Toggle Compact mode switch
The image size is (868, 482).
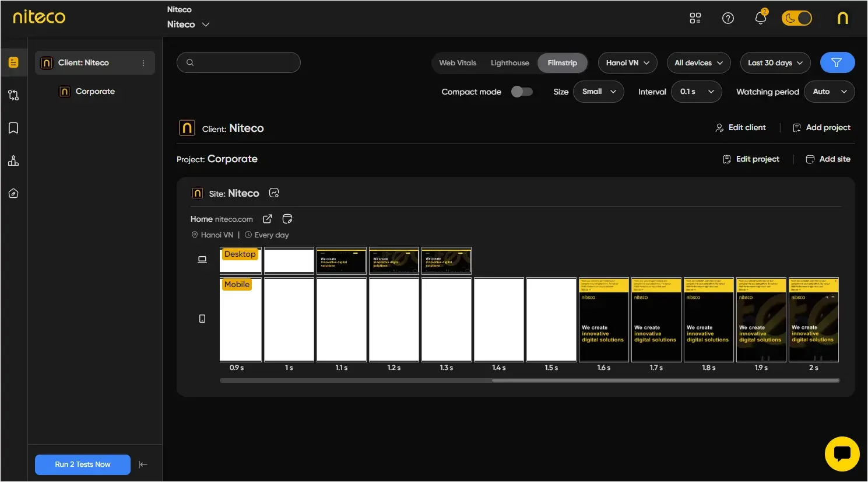[x=522, y=92]
